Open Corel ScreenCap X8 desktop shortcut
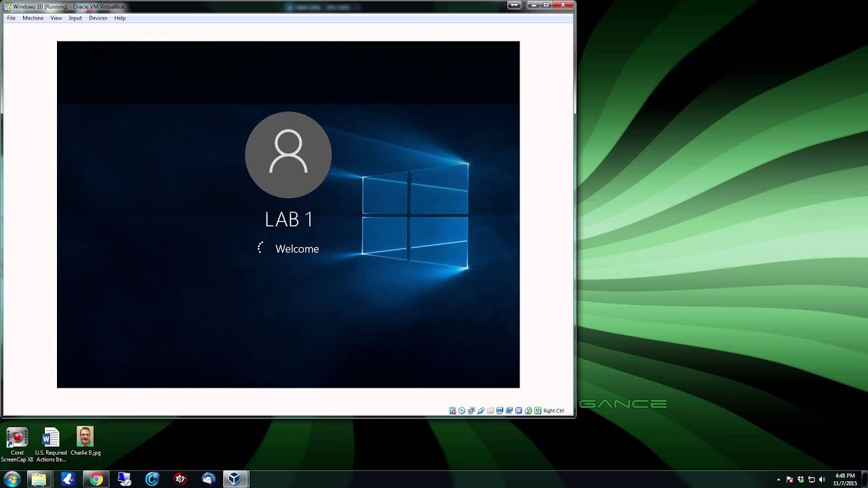 [17, 445]
